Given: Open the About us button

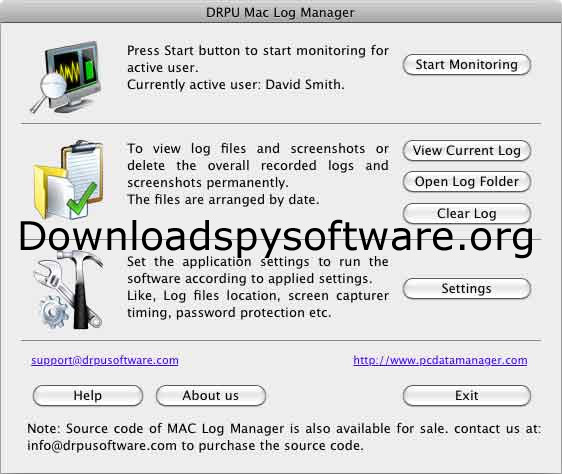Looking at the screenshot, I should [211, 395].
